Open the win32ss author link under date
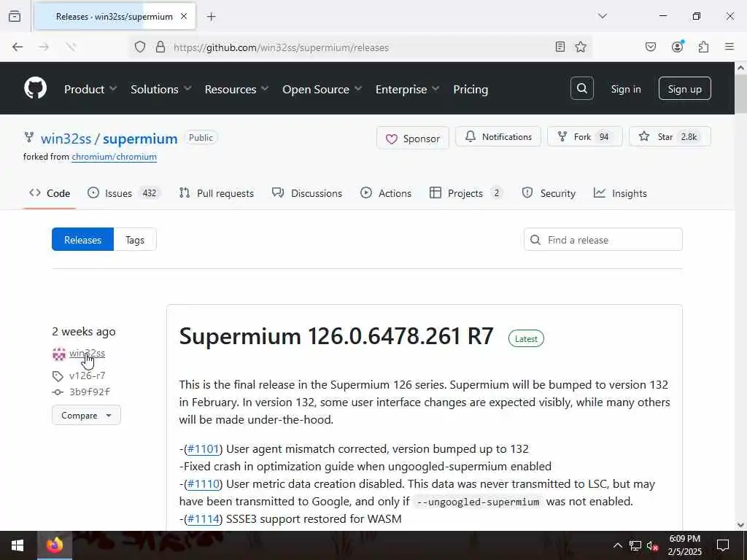The width and height of the screenshot is (747, 560). click(88, 354)
